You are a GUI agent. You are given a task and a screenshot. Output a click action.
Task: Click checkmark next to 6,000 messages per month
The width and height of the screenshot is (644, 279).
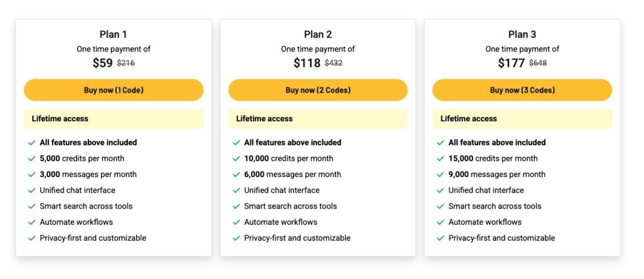[236, 175]
